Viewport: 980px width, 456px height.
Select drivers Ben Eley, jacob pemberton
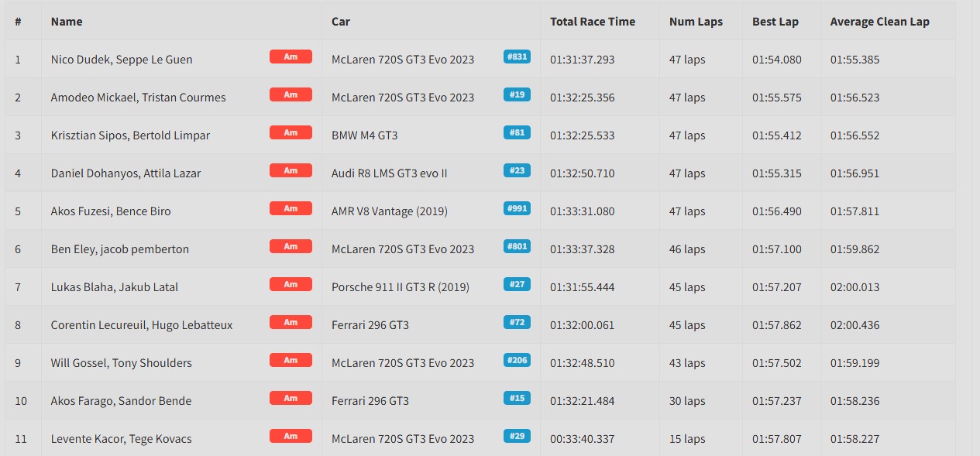click(120, 249)
